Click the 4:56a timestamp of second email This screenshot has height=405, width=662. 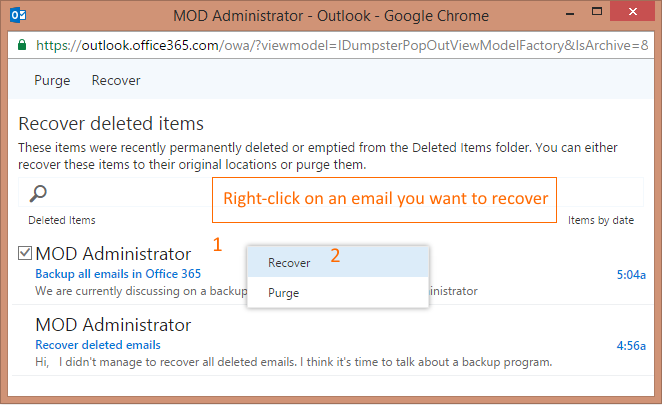click(x=631, y=346)
